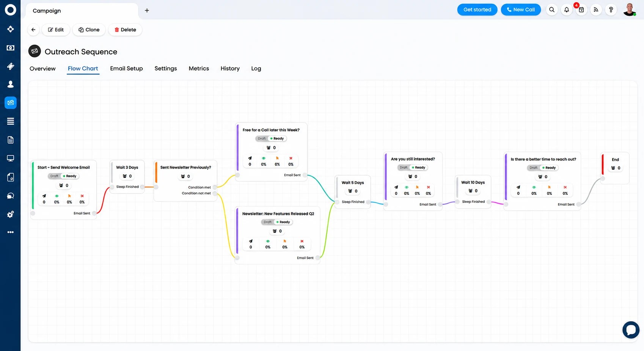Screen dimensions: 644x351
Task: Open the RSS feed icon
Action: (x=596, y=10)
